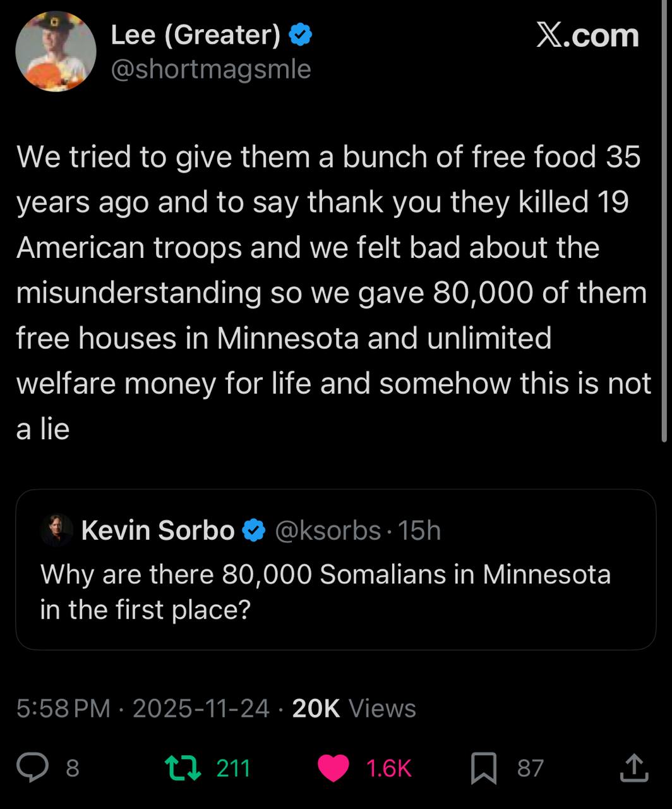Bookmark this post with the bookmark icon
The height and width of the screenshot is (809, 672).
click(484, 768)
